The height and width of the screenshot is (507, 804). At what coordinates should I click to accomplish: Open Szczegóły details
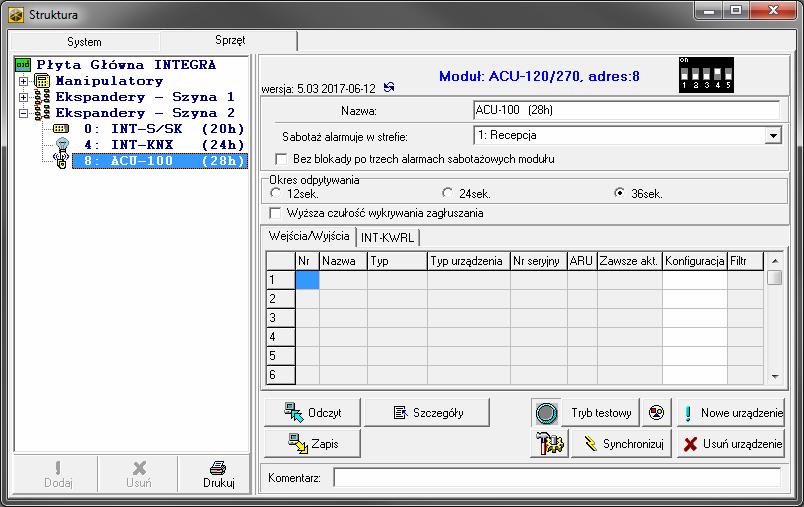click(427, 413)
